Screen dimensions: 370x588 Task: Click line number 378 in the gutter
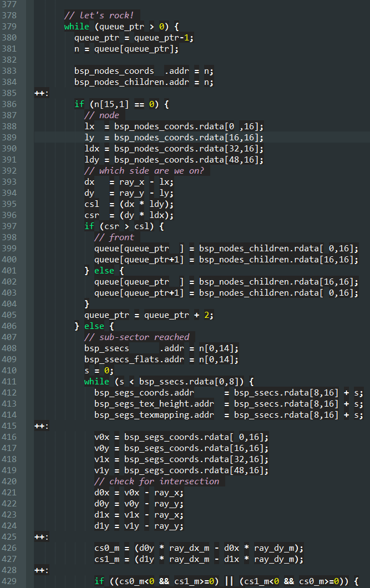point(9,16)
